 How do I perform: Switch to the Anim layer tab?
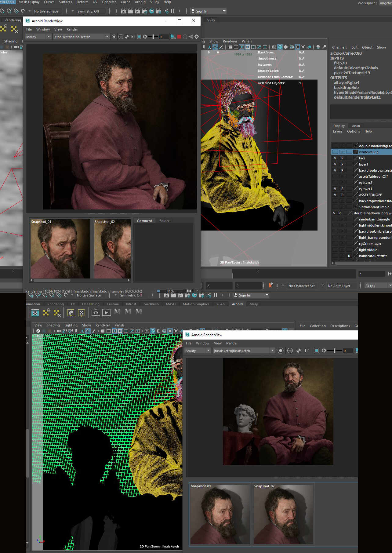356,126
